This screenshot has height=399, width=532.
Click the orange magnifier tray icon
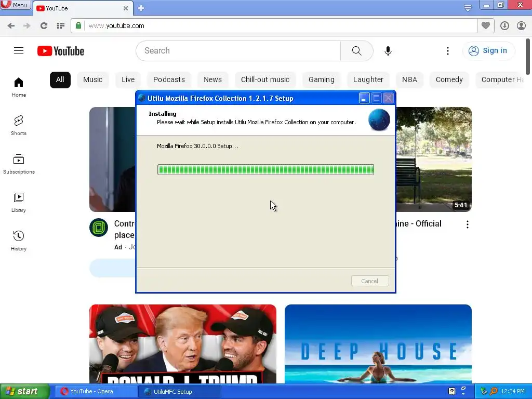click(x=494, y=391)
